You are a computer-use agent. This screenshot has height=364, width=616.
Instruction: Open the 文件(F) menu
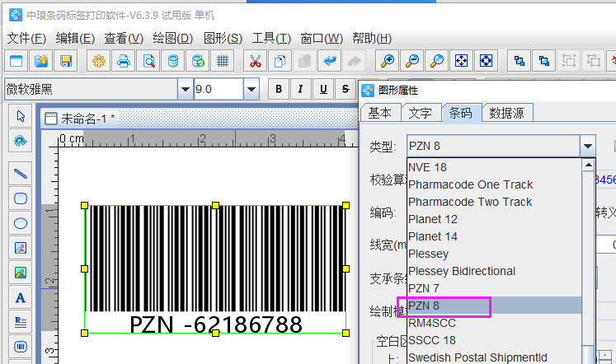click(x=28, y=38)
